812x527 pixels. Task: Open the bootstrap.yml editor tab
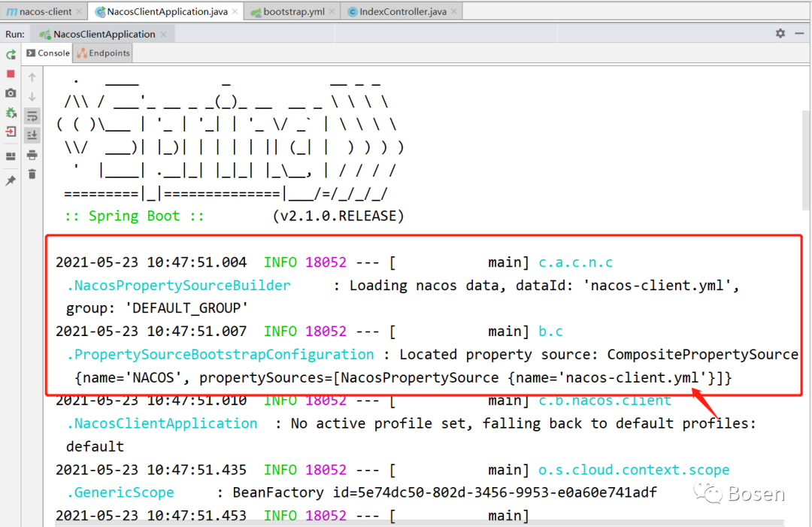tap(293, 11)
